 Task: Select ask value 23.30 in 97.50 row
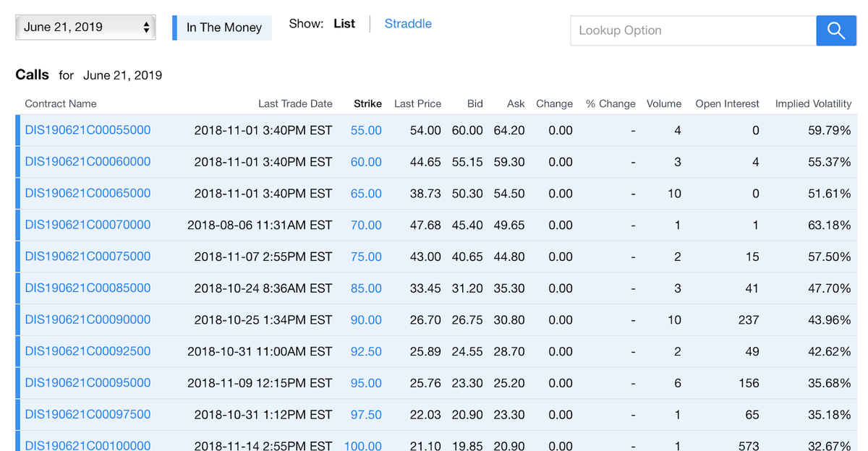coord(509,415)
